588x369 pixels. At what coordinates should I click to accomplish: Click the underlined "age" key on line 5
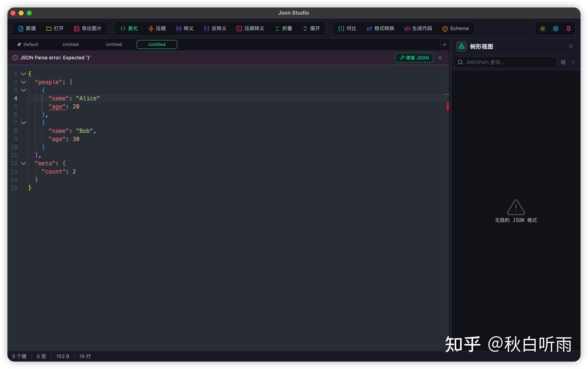click(57, 107)
